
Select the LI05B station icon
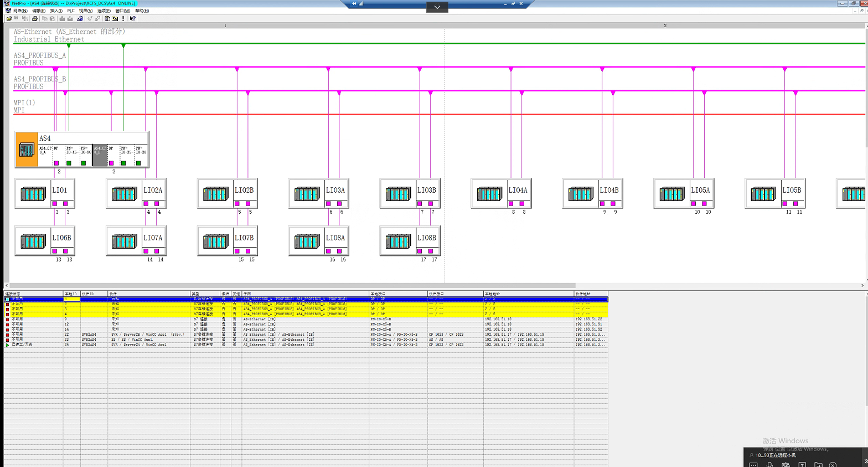[763, 194]
